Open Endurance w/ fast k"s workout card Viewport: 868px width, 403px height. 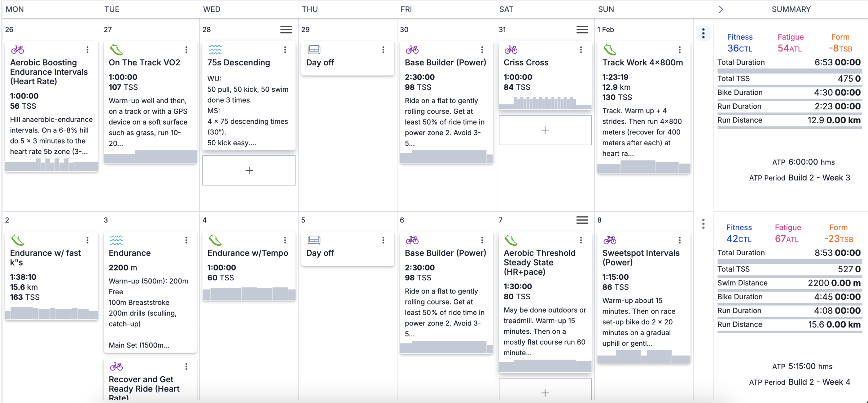click(x=45, y=257)
